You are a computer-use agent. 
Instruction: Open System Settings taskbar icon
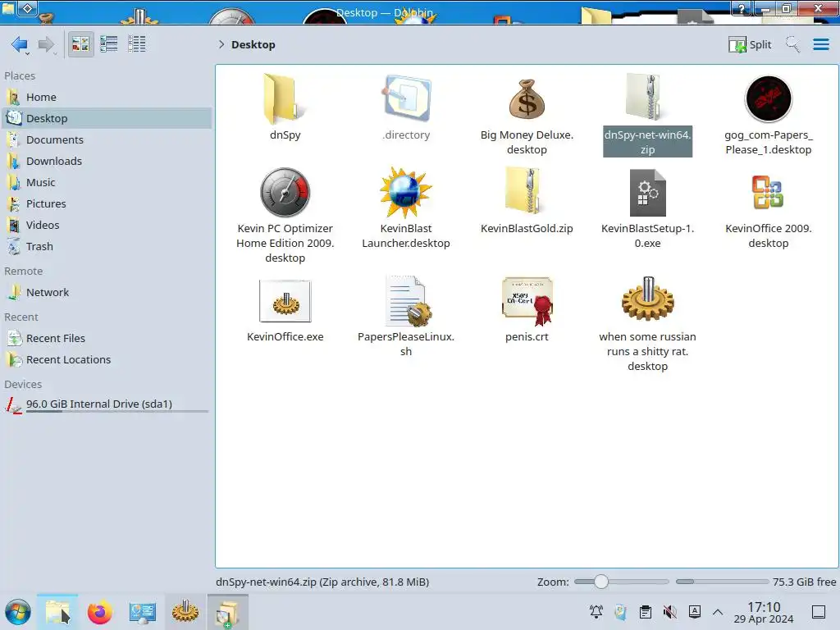[143, 612]
